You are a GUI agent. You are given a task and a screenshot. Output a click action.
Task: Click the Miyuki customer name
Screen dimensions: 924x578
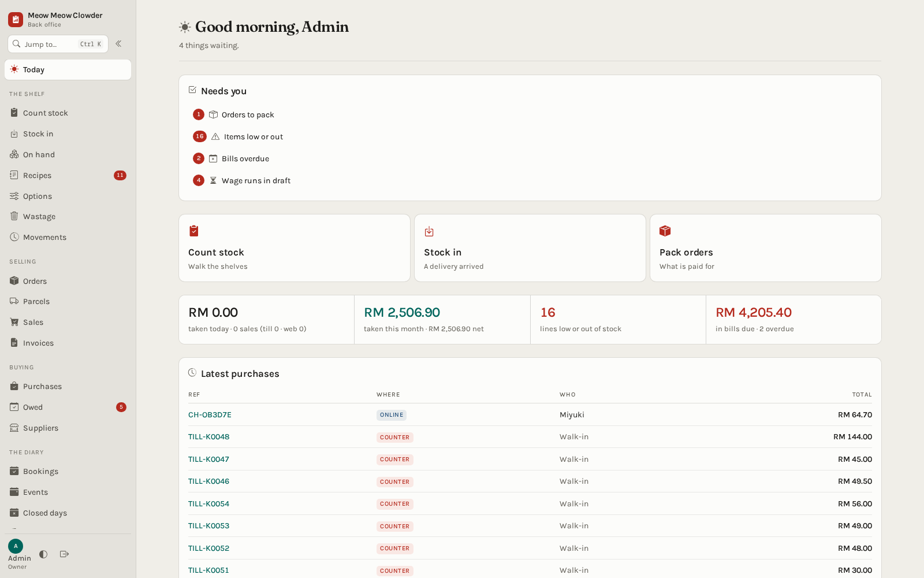pyautogui.click(x=572, y=415)
